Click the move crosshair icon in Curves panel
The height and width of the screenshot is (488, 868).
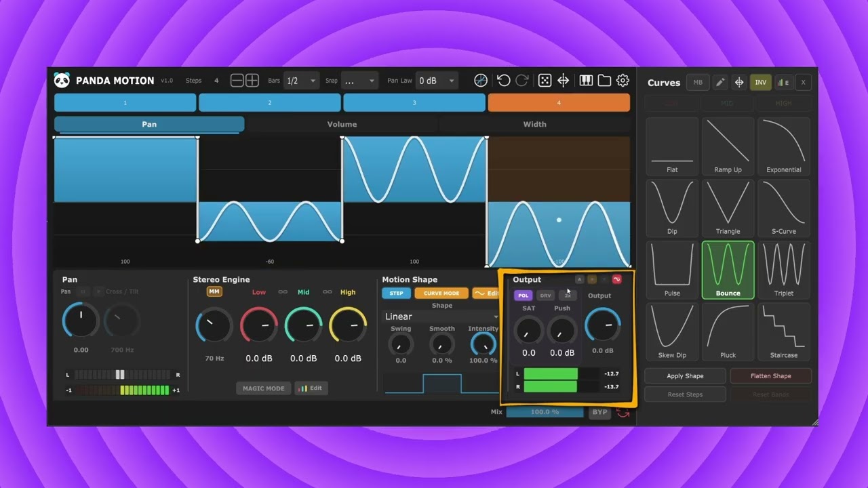739,83
